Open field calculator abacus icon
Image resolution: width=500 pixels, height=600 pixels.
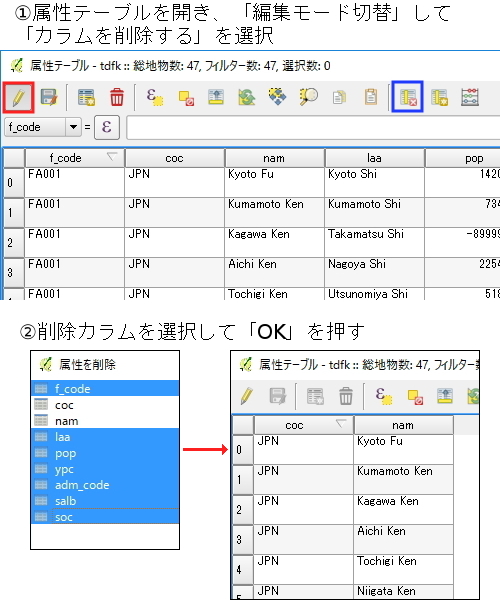[470, 97]
